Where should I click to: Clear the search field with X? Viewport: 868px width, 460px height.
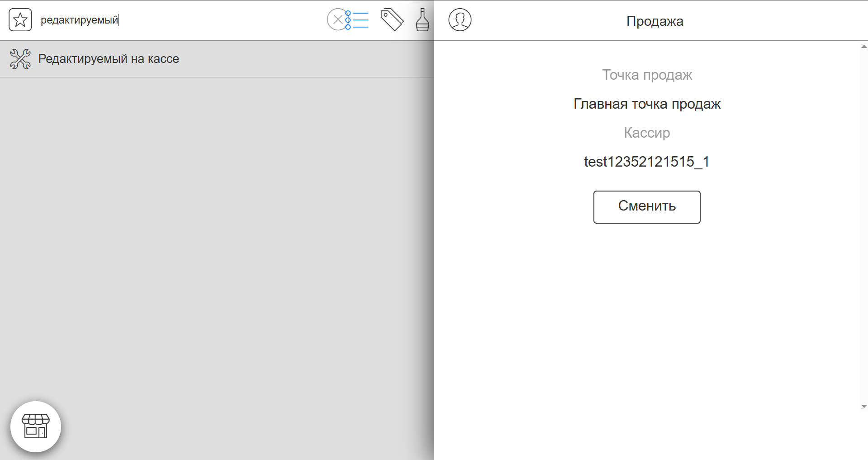(337, 20)
